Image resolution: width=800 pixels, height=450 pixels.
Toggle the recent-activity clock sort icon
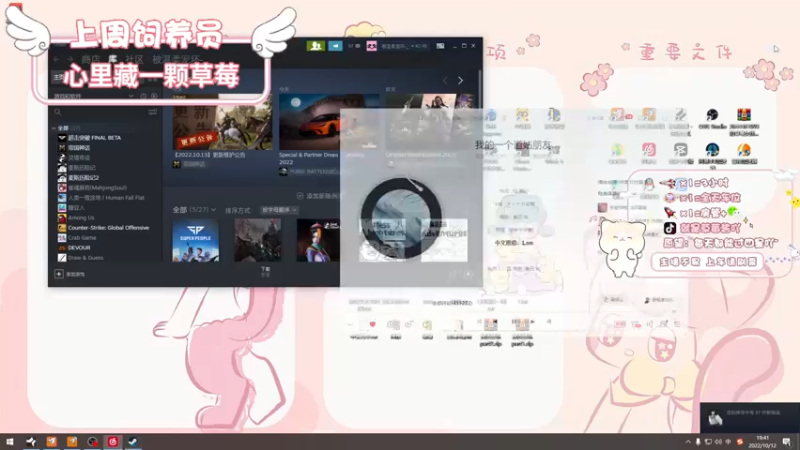(143, 96)
